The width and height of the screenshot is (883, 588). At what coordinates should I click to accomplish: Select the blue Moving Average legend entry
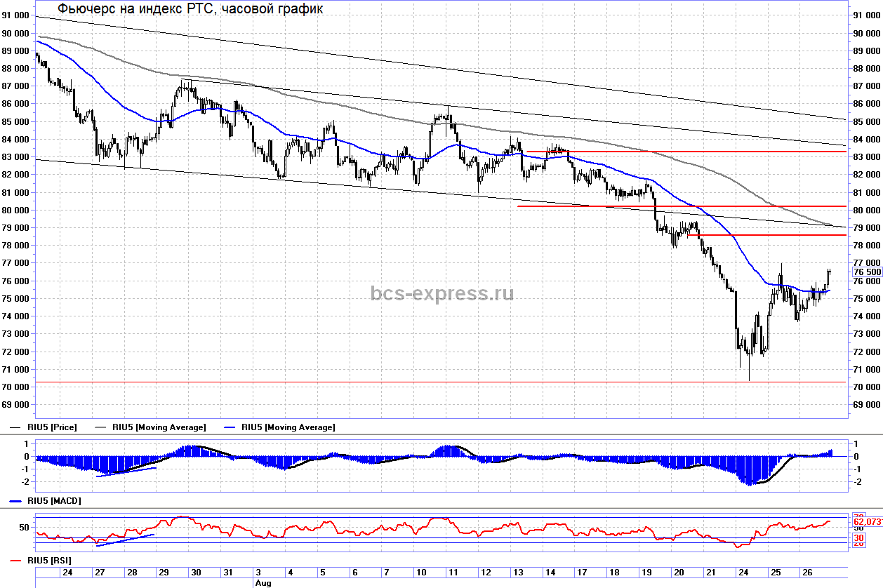pyautogui.click(x=288, y=427)
